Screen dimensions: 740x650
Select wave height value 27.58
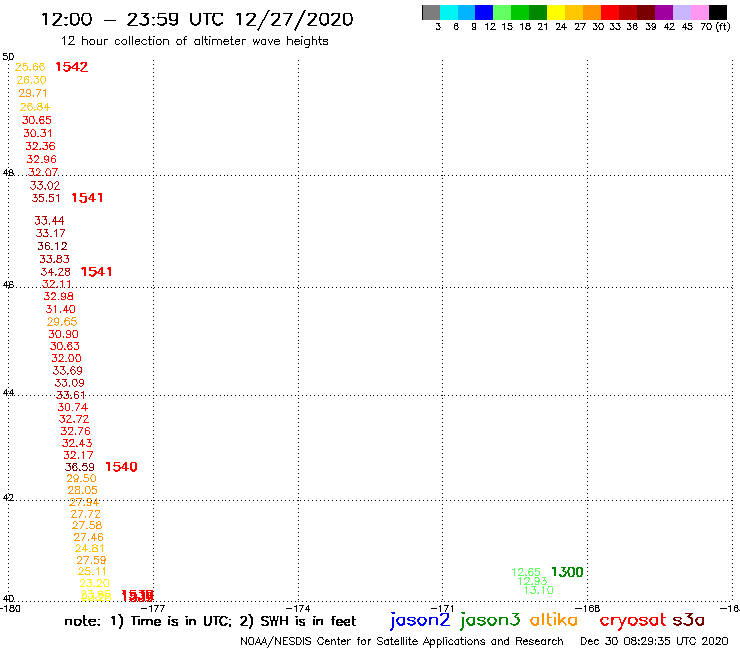(87, 525)
